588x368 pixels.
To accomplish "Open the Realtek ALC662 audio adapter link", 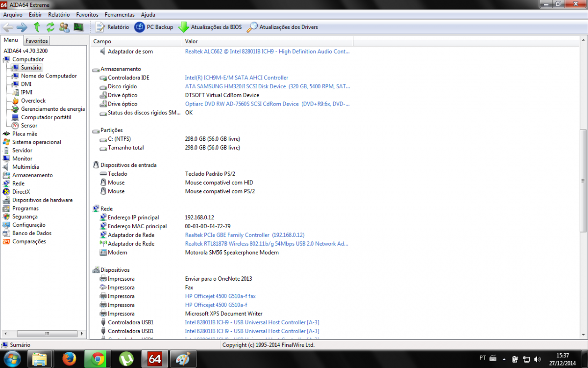I will pos(267,52).
